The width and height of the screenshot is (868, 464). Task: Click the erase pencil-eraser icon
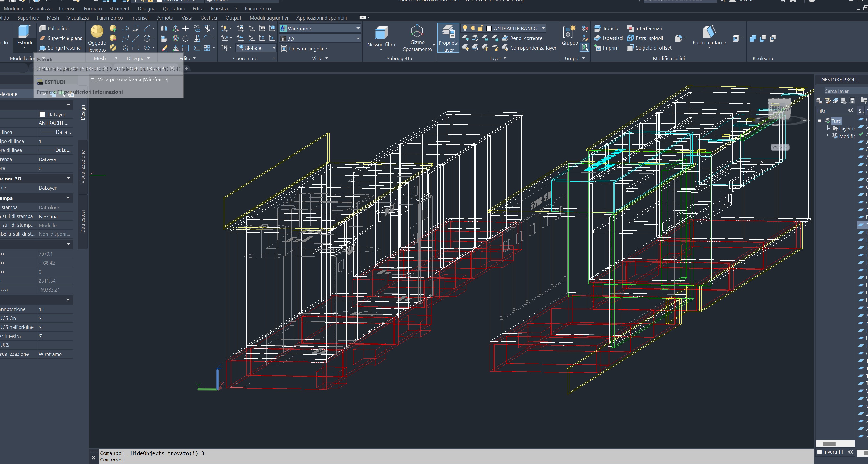pos(164,48)
